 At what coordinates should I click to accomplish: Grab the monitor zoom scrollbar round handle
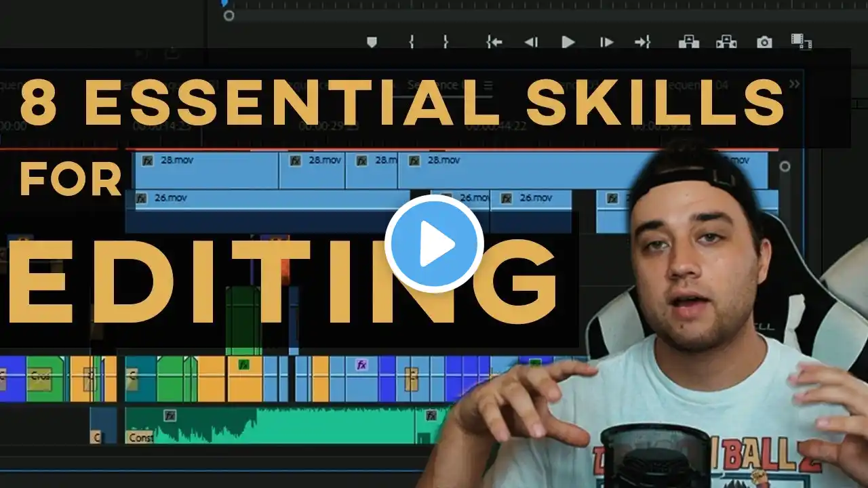point(229,15)
